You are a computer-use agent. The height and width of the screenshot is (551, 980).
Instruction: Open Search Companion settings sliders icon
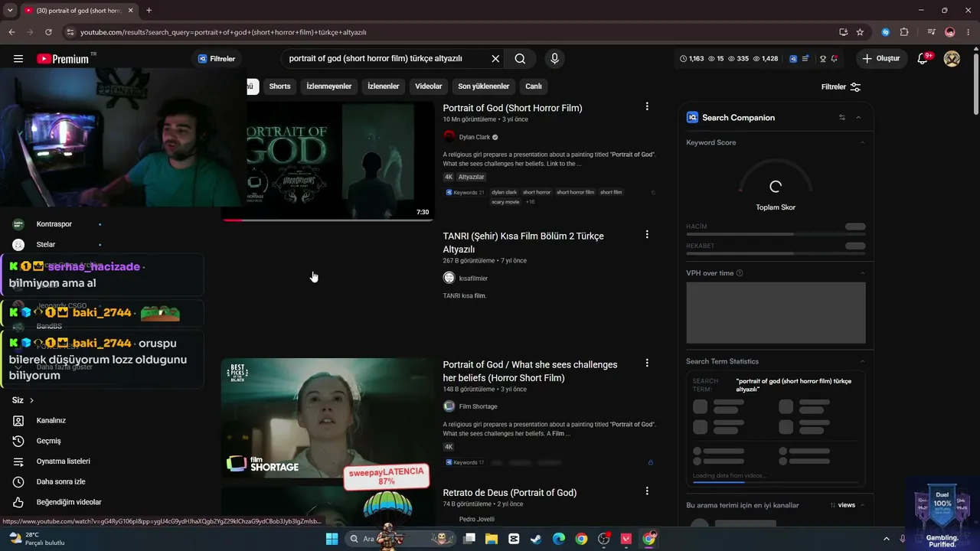pyautogui.click(x=842, y=117)
